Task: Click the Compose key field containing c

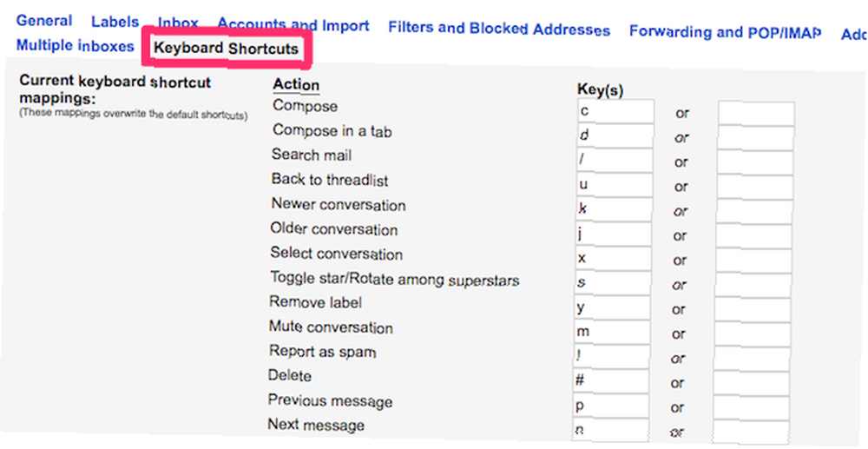Action: coord(615,111)
